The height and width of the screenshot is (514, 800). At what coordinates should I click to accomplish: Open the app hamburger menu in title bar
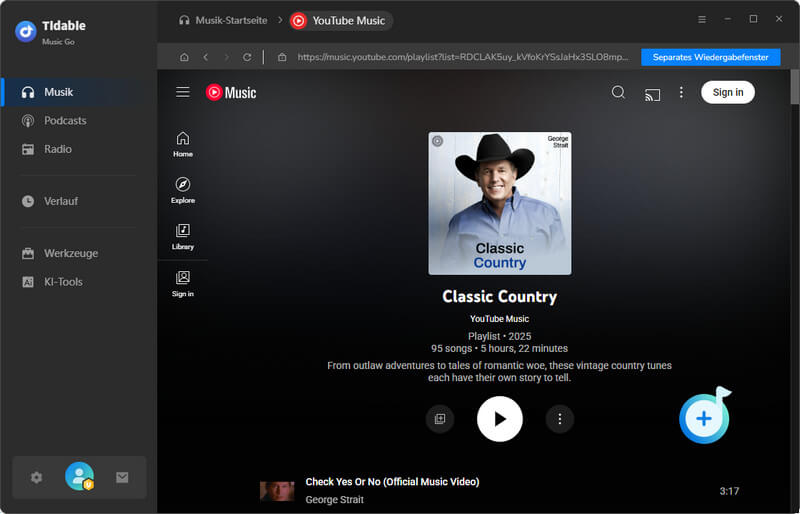pyautogui.click(x=702, y=19)
